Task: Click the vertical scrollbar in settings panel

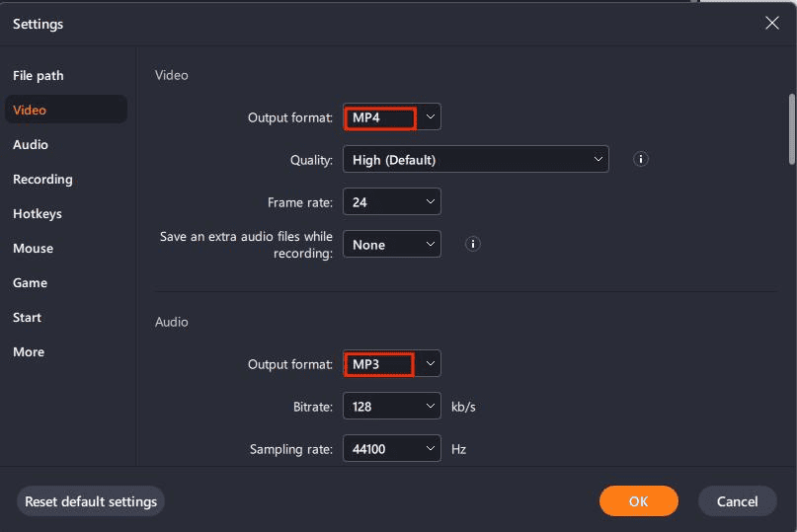Action: click(790, 128)
